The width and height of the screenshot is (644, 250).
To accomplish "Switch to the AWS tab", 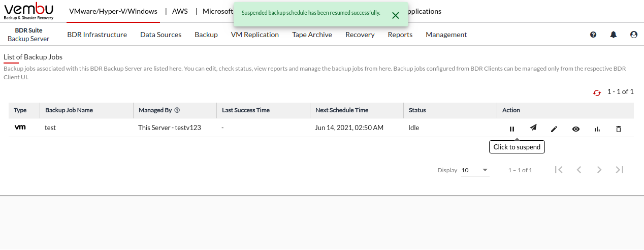I will click(179, 11).
